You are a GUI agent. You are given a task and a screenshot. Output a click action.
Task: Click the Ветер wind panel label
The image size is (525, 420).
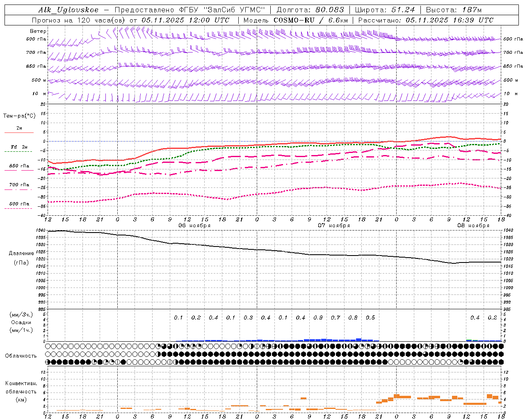[38, 31]
